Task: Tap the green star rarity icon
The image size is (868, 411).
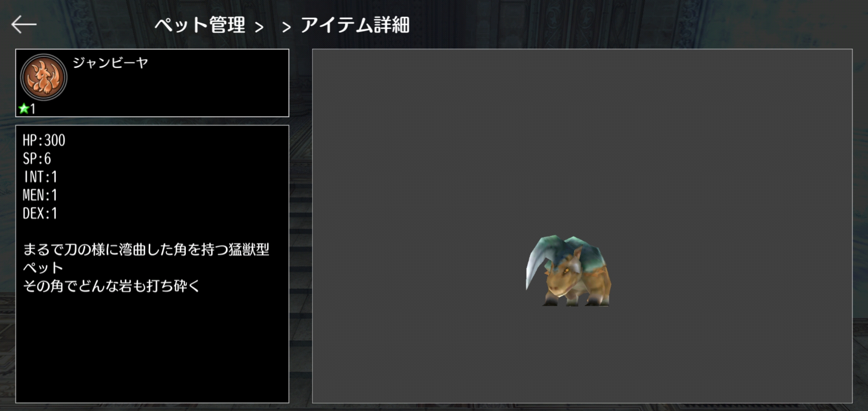Action: (x=24, y=109)
